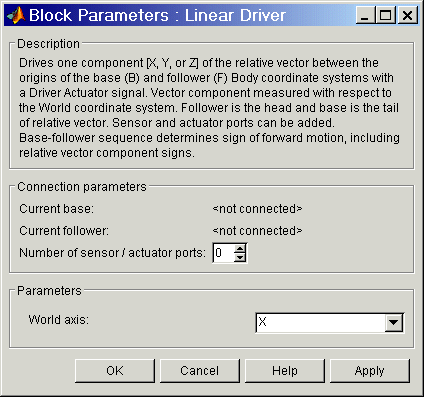
Task: Minimize the Block Parameters window
Action: 365,15
